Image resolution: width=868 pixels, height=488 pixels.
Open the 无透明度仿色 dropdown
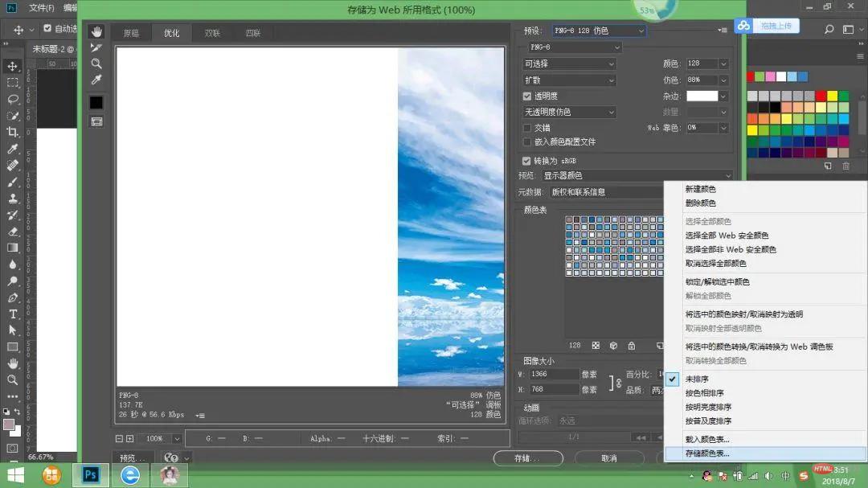pyautogui.click(x=569, y=112)
